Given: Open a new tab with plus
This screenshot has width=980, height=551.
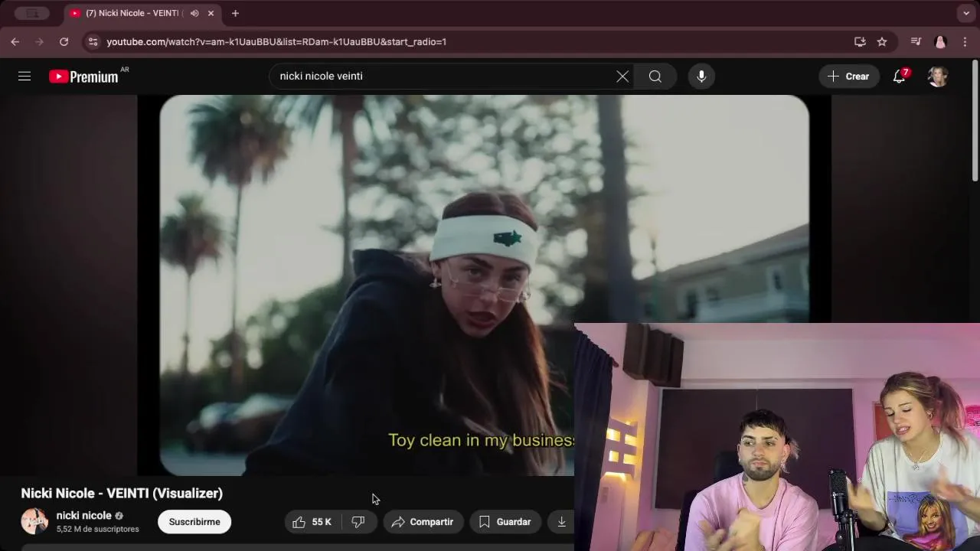Looking at the screenshot, I should pos(235,13).
